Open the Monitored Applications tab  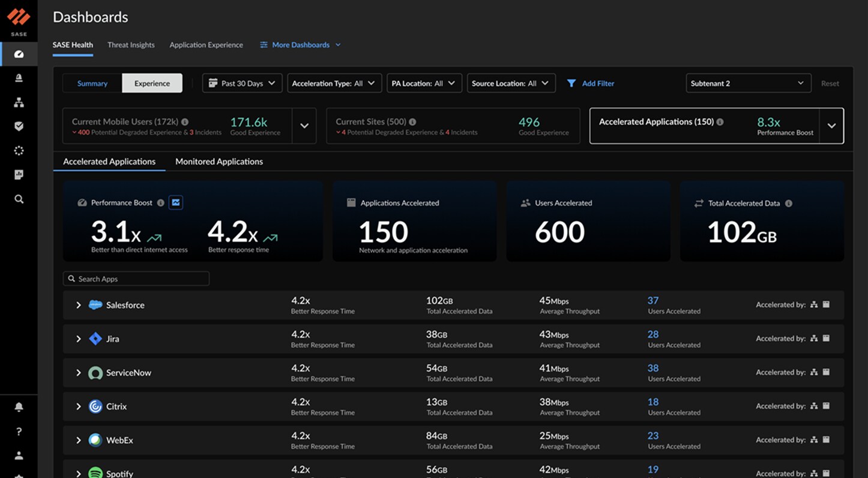219,161
